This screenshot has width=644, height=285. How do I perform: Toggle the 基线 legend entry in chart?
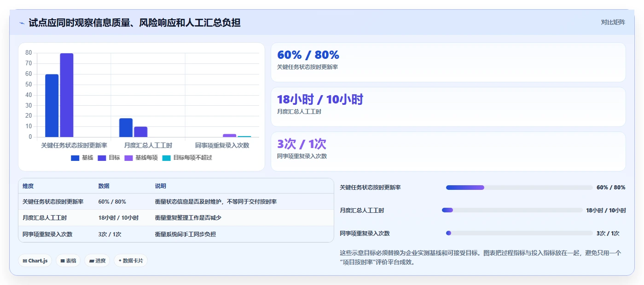click(x=82, y=158)
